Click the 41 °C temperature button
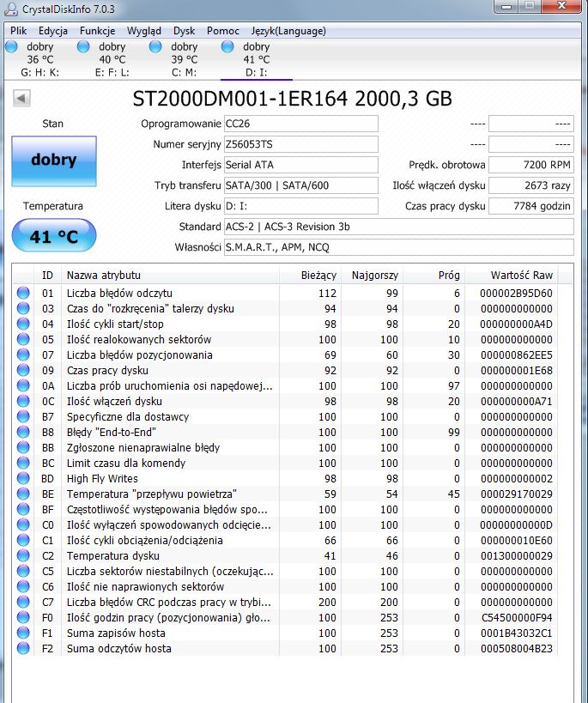Viewport: 588px width, 703px height. coord(54,235)
